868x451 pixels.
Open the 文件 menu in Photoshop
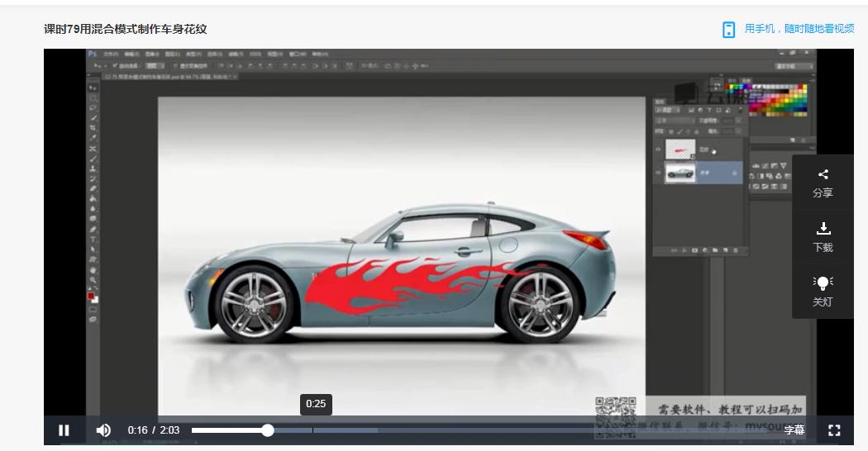pyautogui.click(x=110, y=54)
